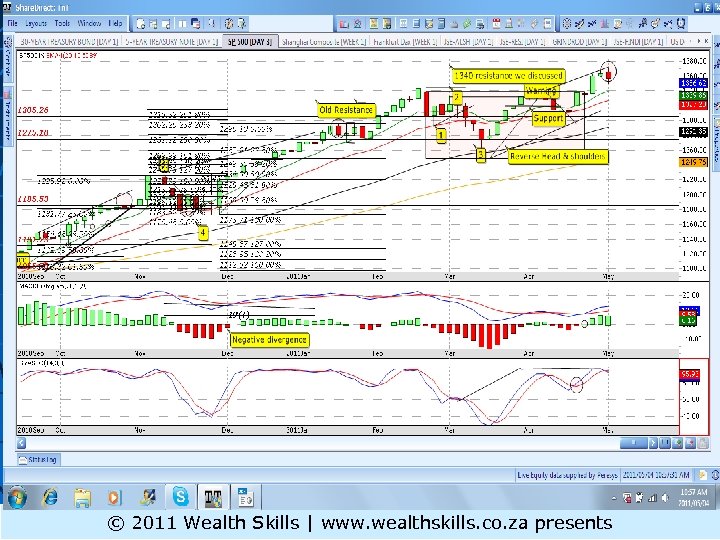Viewport: 720px width, 540px height.
Task: Click the calculator icon in the toolbar
Action: [x=441, y=23]
